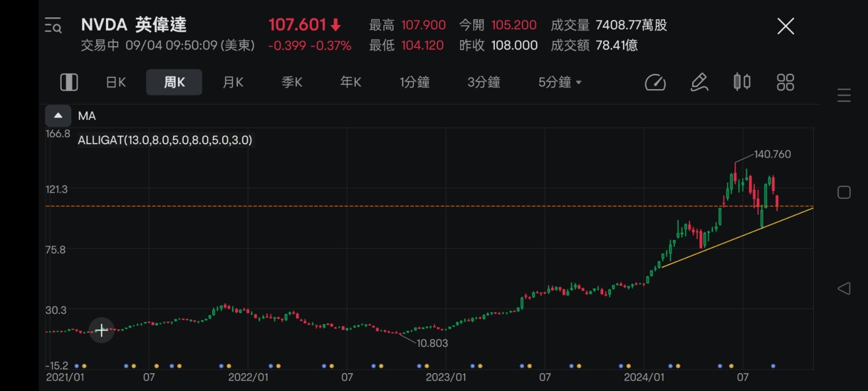Switch to the 年K yearly chart tab
The height and width of the screenshot is (391, 868).
(350, 82)
